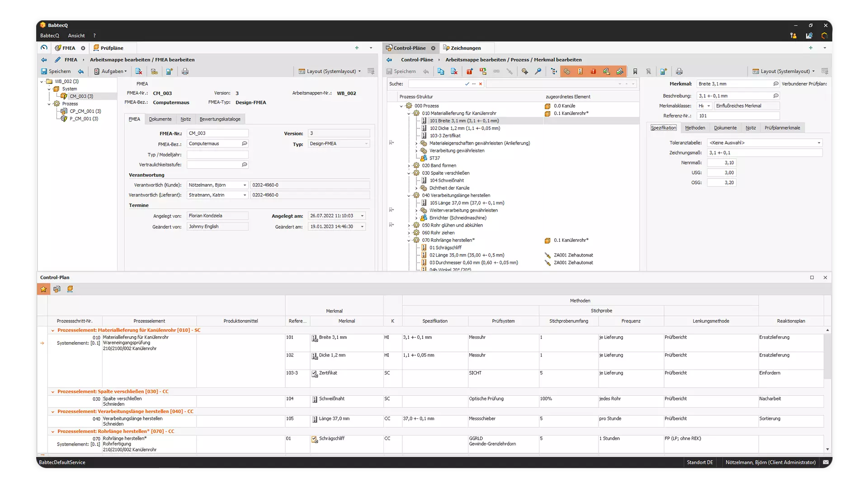Screen dimensions: 868x488
Task: Click the printer icon in Control-Pläne toolbar
Action: (679, 71)
